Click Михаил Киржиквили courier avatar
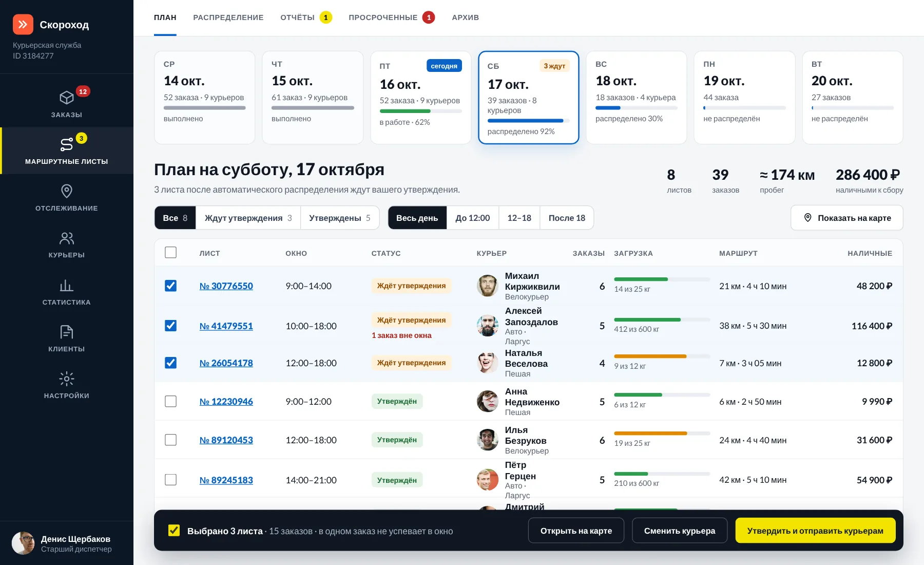Image resolution: width=924 pixels, height=565 pixels. click(488, 286)
